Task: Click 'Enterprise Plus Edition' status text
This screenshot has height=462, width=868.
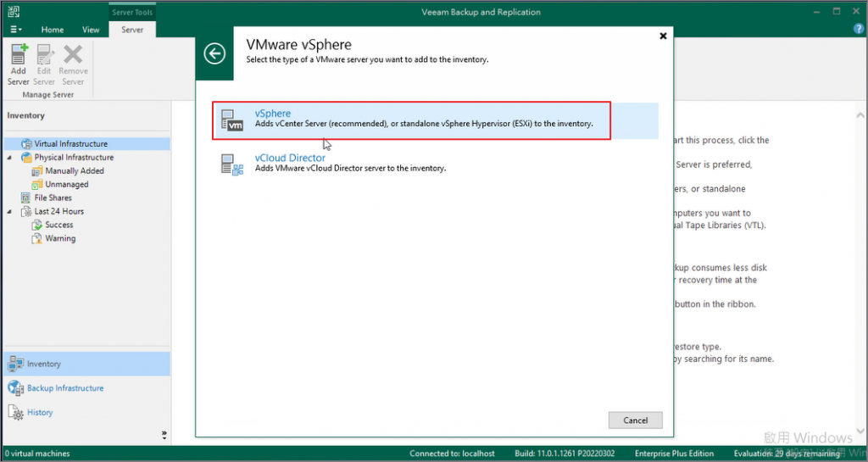Action: 674,454
